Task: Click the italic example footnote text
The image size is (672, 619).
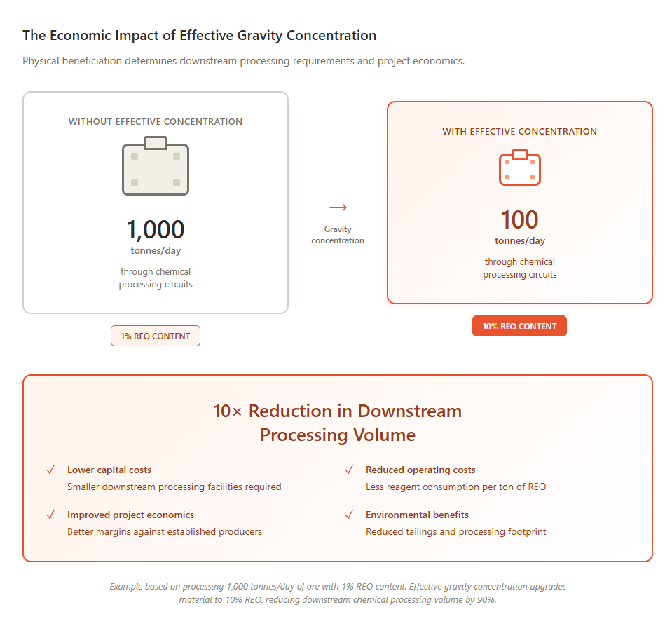Action: (x=337, y=592)
